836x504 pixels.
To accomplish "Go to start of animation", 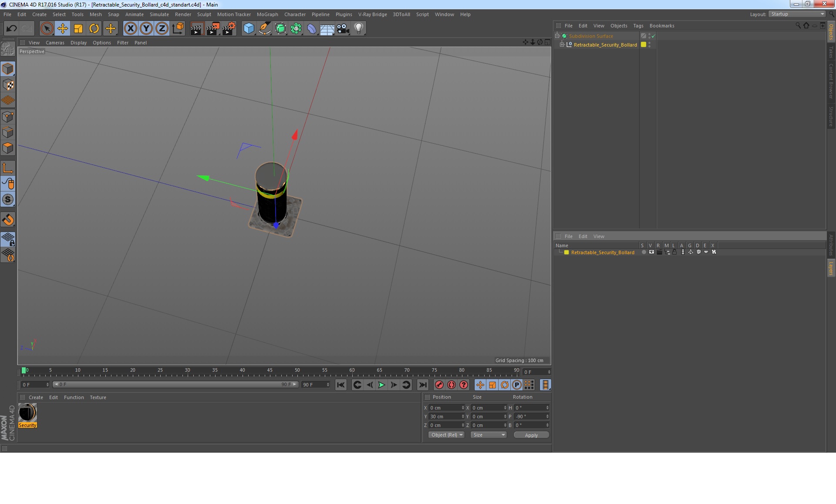I will coord(341,385).
